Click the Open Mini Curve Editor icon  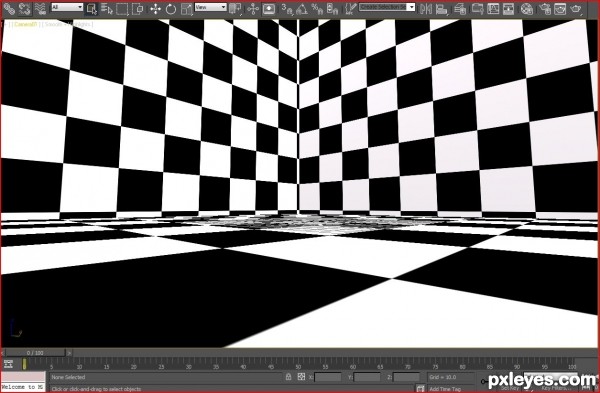(8, 364)
